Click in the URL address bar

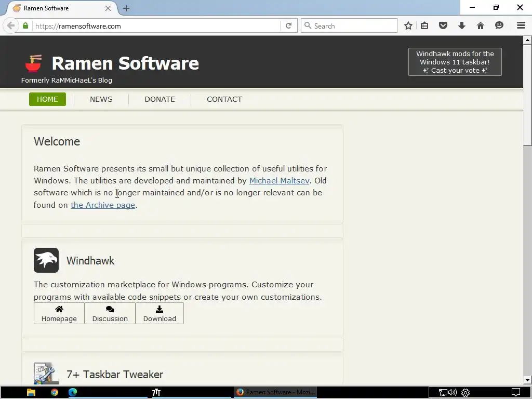(x=156, y=26)
